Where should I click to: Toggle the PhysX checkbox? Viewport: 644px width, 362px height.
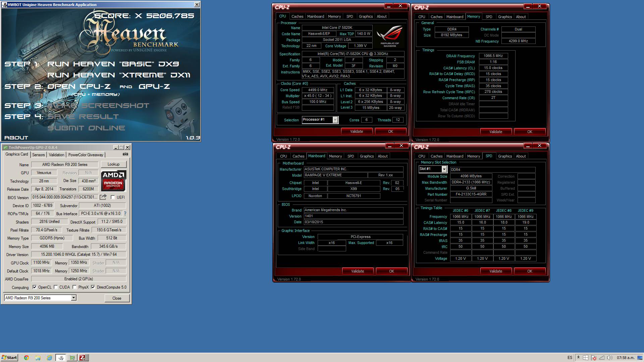pyautogui.click(x=74, y=287)
